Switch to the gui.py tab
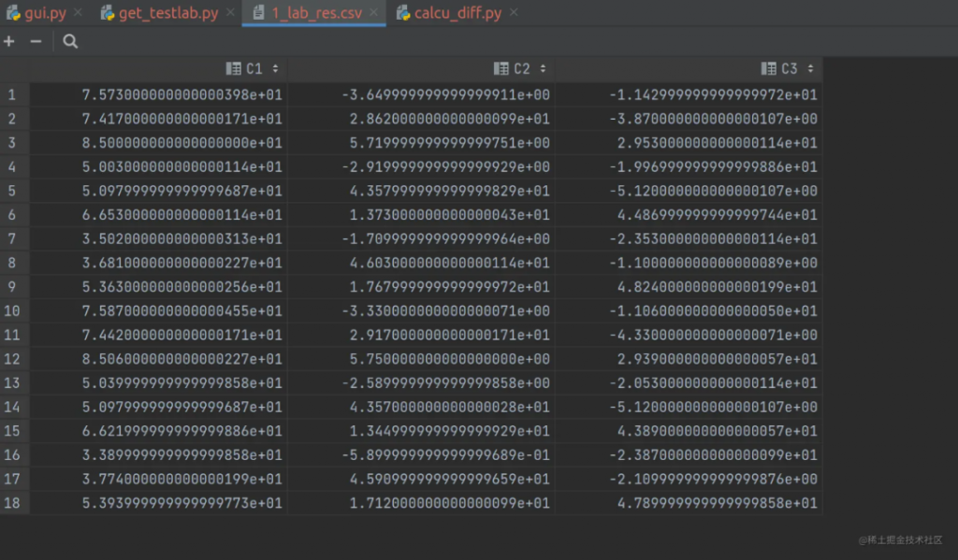958x560 pixels. pyautogui.click(x=44, y=13)
